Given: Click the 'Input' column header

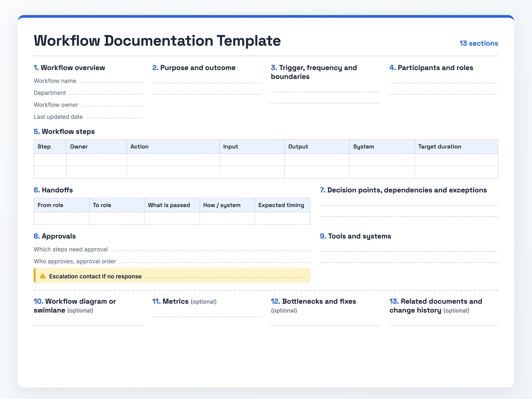Looking at the screenshot, I should pos(252,147).
